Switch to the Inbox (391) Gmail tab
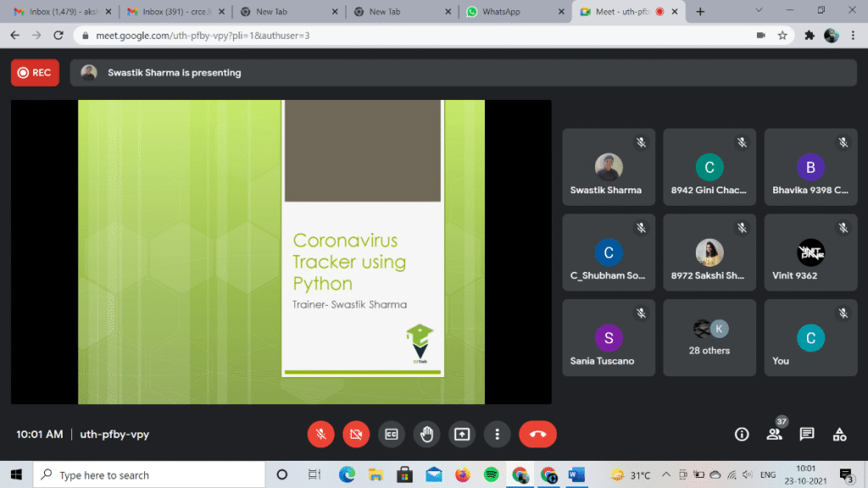Image resolution: width=868 pixels, height=488 pixels. coord(174,12)
